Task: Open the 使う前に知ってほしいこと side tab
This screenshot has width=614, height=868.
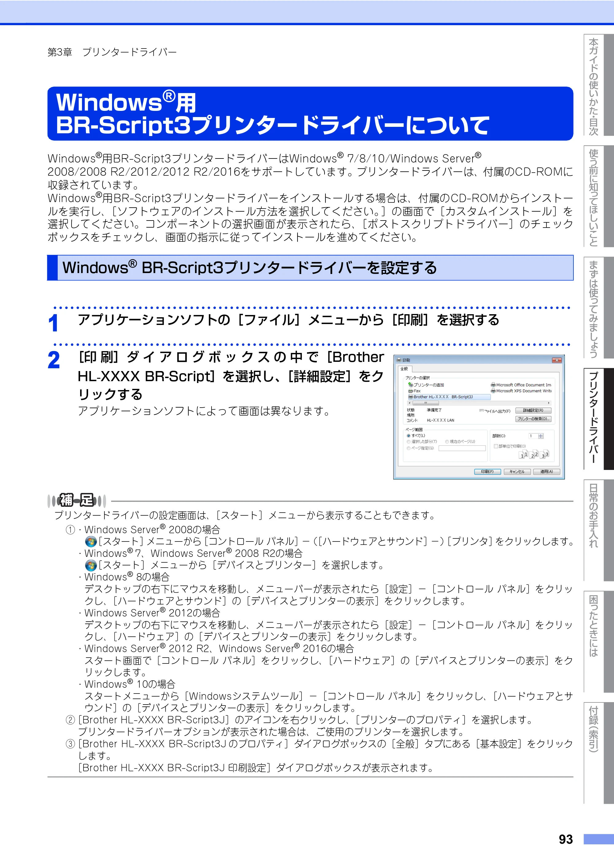Action: tap(599, 197)
